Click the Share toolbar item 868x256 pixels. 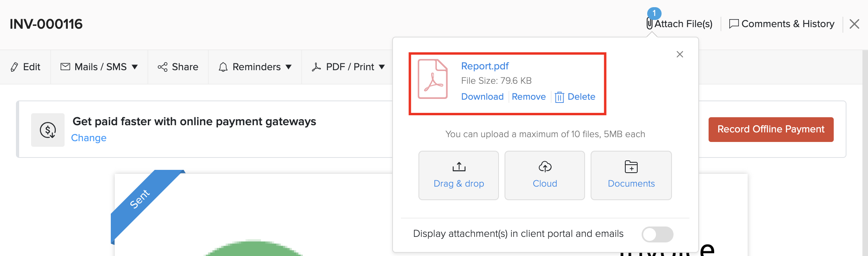point(178,67)
